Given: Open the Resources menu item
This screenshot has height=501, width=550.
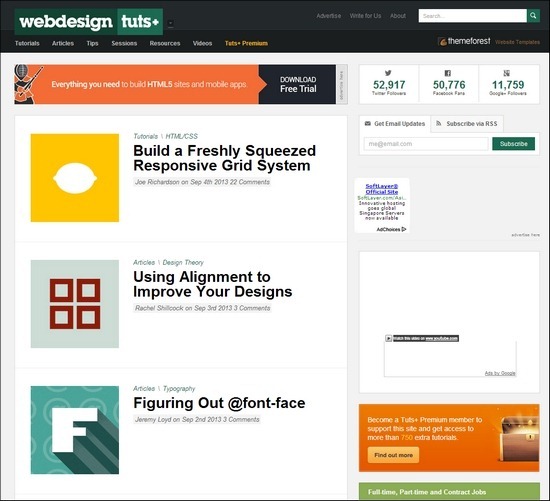Looking at the screenshot, I should (x=165, y=43).
